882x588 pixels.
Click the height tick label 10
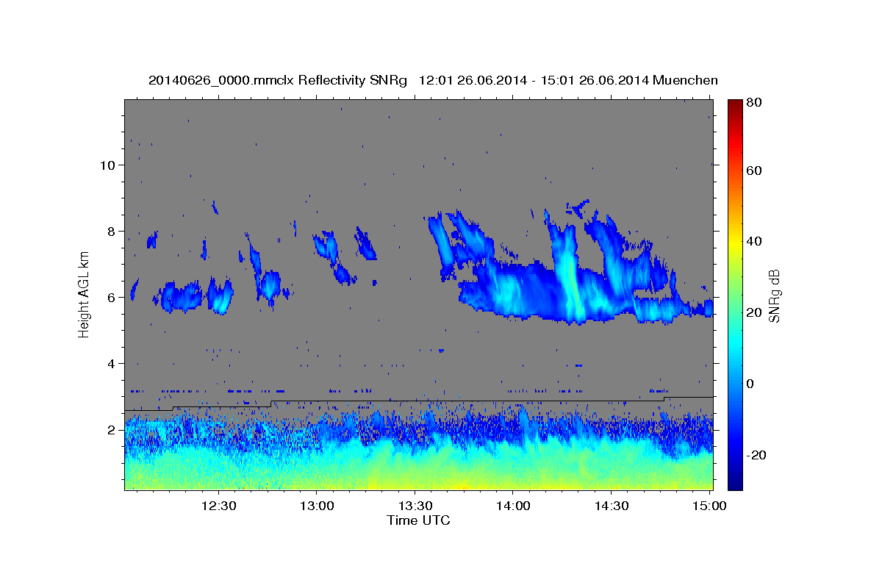(x=109, y=165)
